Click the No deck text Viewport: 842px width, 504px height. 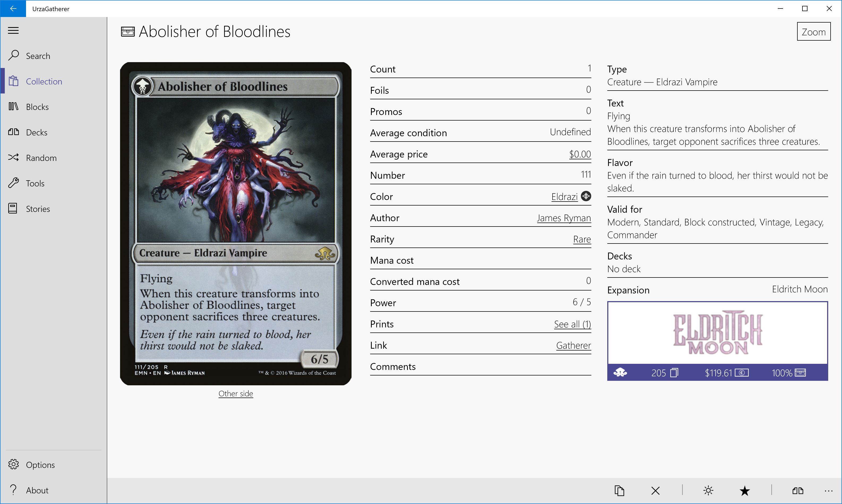pyautogui.click(x=624, y=269)
